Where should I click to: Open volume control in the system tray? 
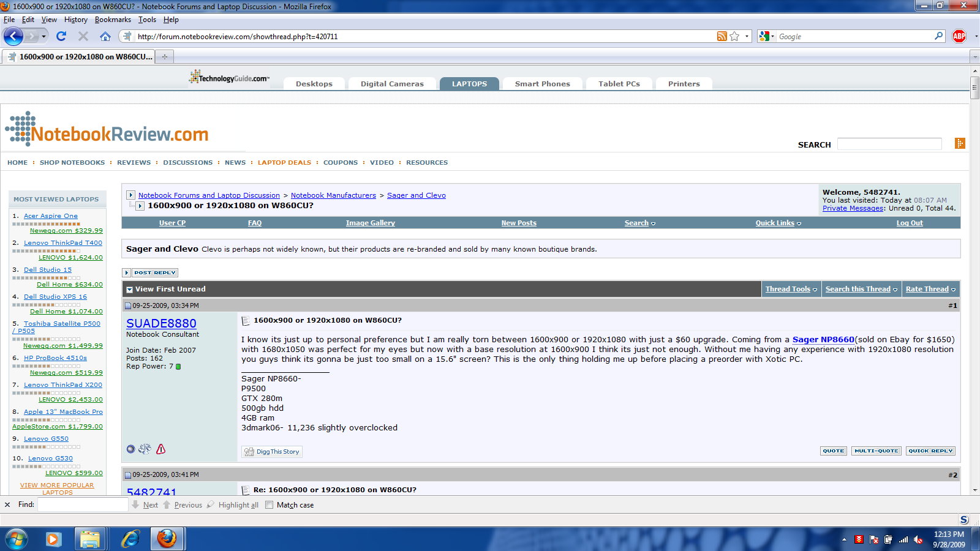point(918,539)
